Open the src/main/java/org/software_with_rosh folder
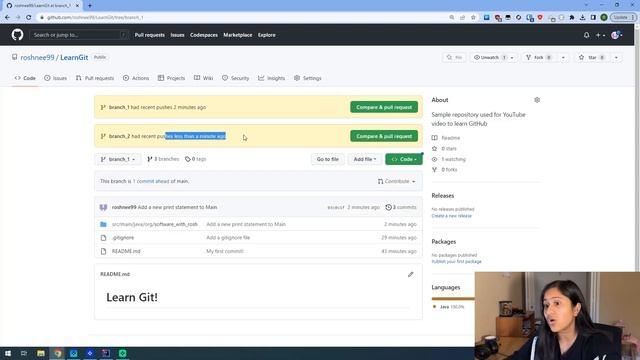This screenshot has height=360, width=640. (155, 224)
